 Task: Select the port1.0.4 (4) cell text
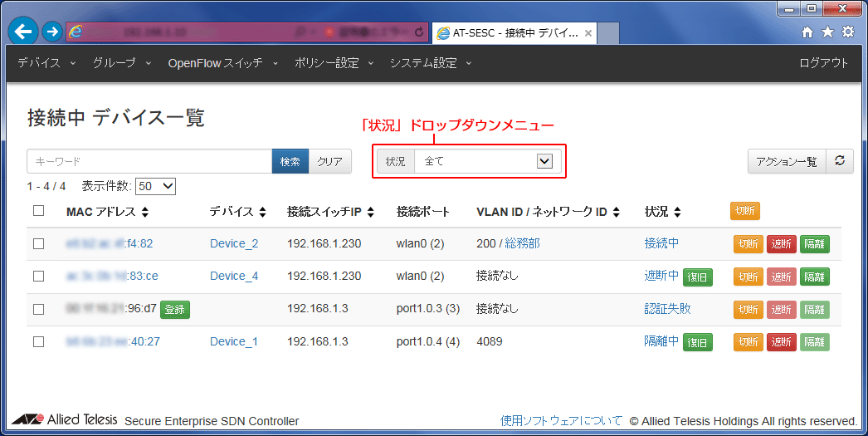pos(428,342)
